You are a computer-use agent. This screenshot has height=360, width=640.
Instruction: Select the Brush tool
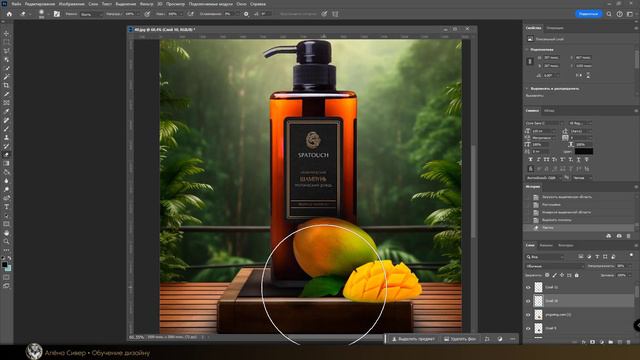point(6,129)
